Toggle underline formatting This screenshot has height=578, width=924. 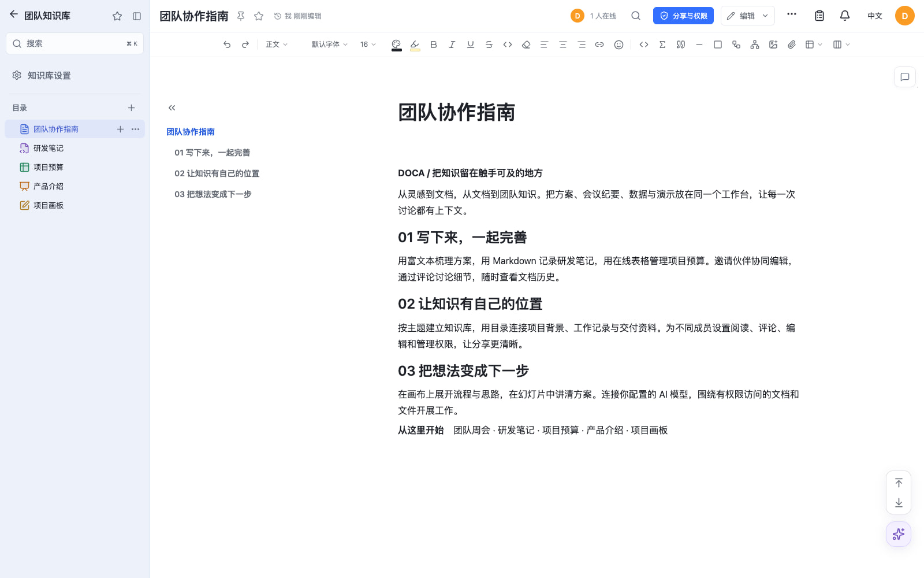tap(471, 45)
